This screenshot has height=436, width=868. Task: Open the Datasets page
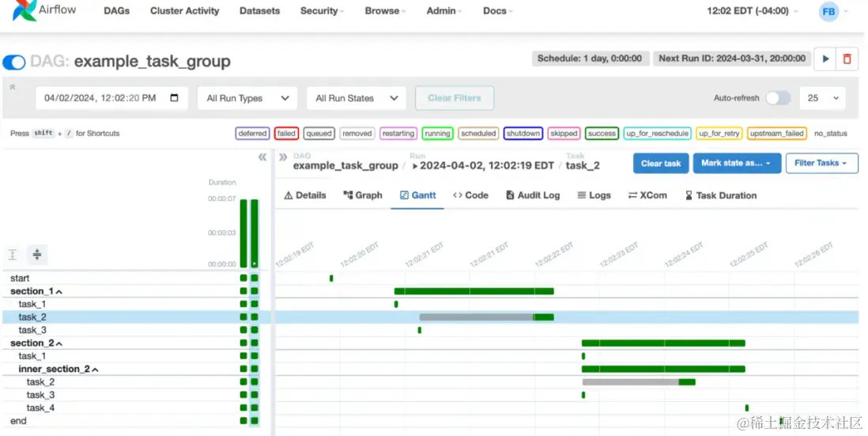point(259,11)
